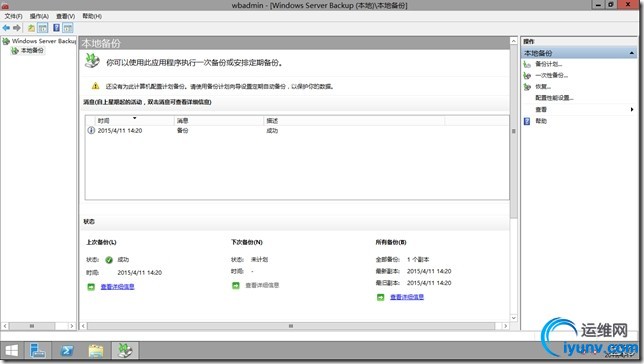Viewport: 644px width, 364px height.
Task: Open File Explorer from the taskbar
Action: point(96,350)
